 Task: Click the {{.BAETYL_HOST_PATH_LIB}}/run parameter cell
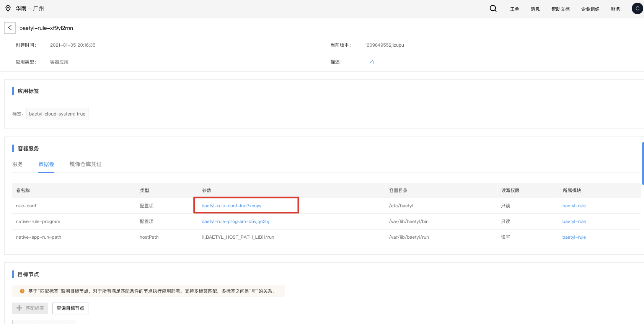click(238, 237)
